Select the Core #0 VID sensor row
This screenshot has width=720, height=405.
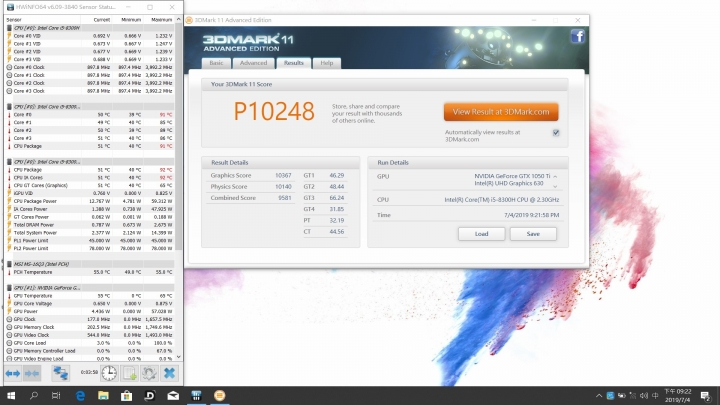pos(90,36)
